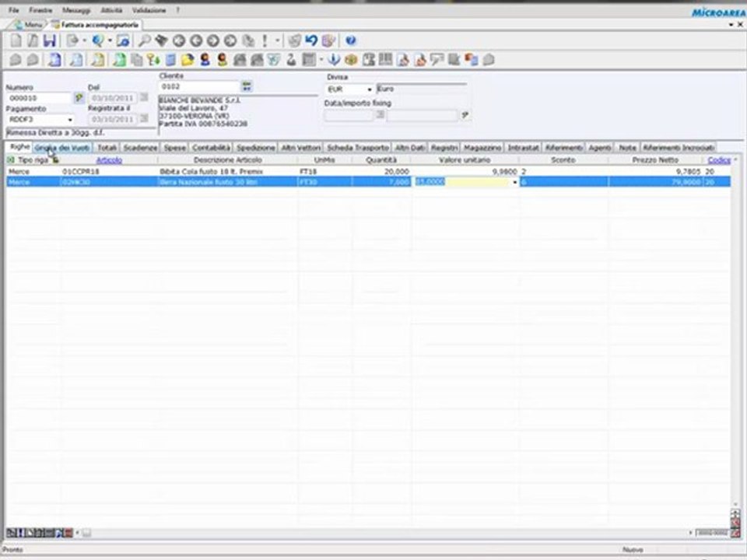Screen dimensions: 747x560
Task: Switch to the Totali tab
Action: [x=107, y=148]
